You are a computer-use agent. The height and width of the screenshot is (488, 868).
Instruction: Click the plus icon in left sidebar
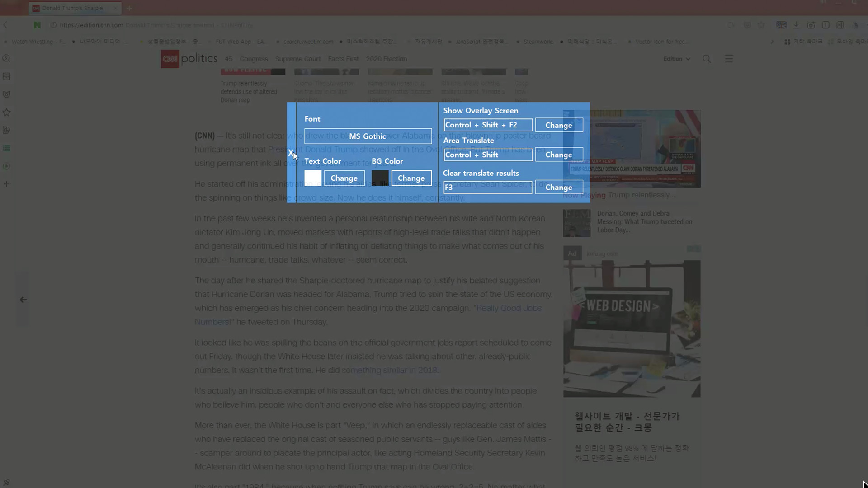click(x=6, y=184)
